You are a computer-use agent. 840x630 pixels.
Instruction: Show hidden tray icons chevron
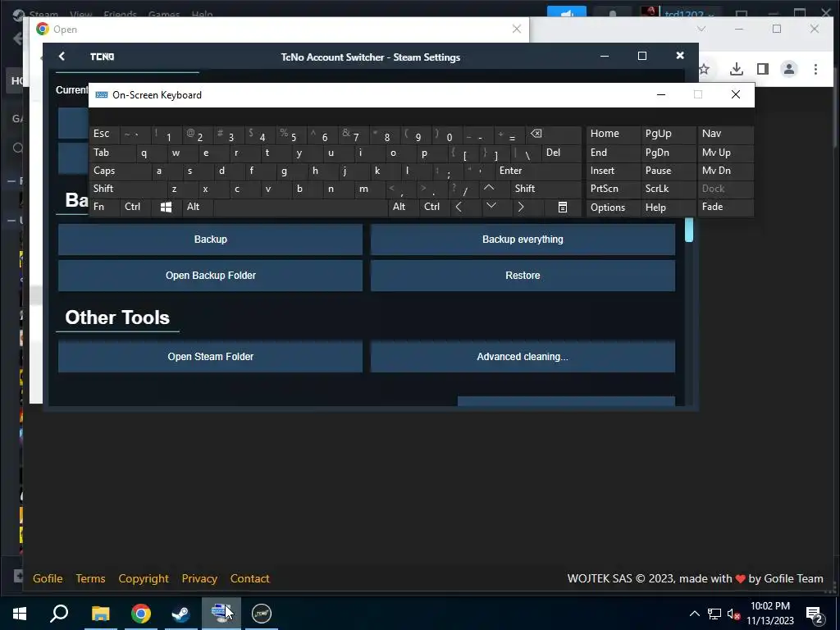tap(694, 614)
